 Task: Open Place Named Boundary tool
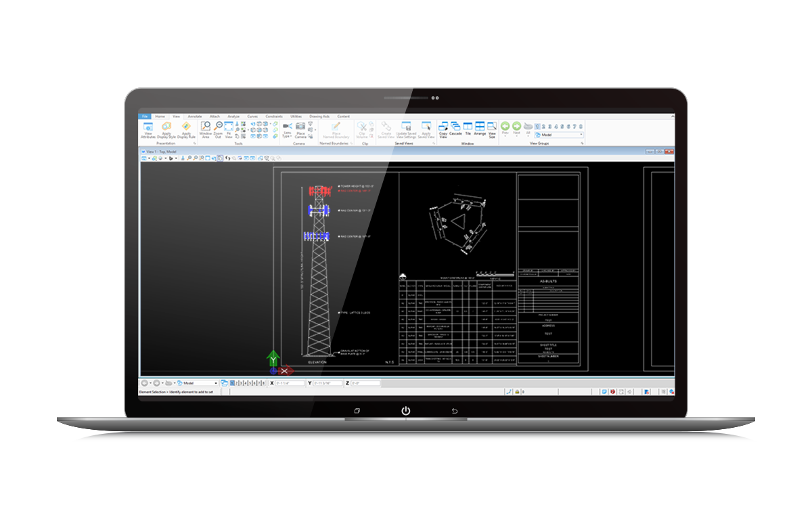[337, 130]
